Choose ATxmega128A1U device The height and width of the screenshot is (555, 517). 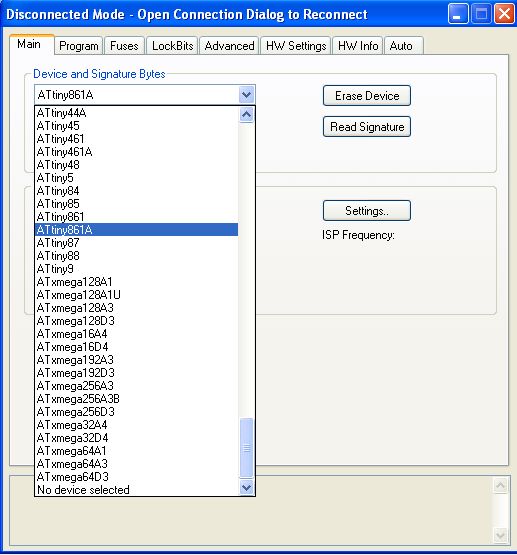click(x=137, y=295)
